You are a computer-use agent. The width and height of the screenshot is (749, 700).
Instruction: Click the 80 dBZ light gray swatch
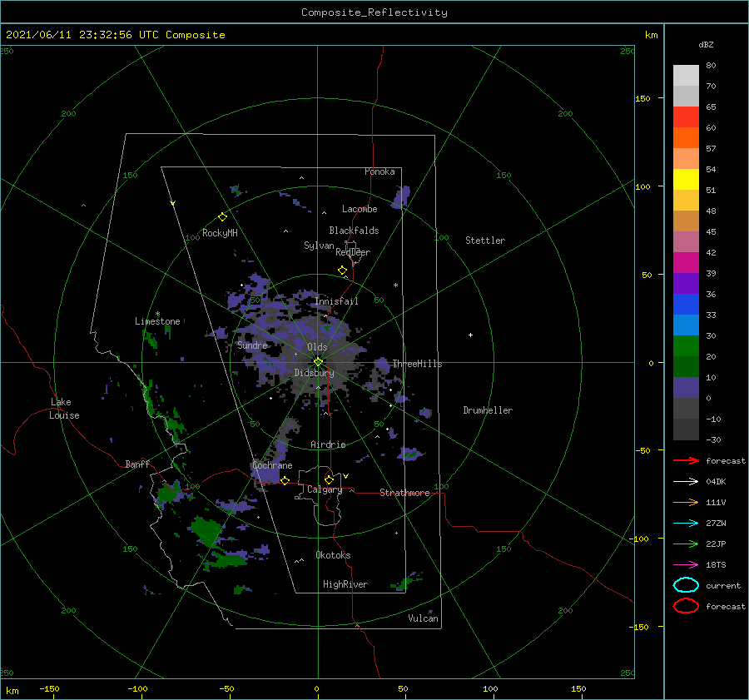pos(686,76)
